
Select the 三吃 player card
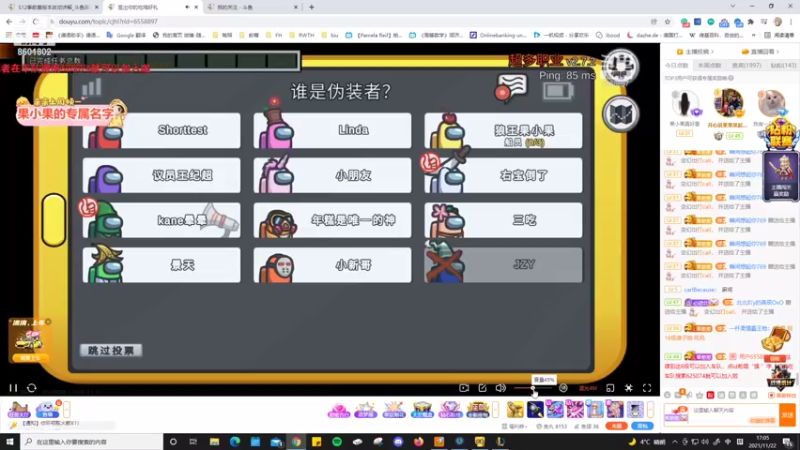point(503,220)
